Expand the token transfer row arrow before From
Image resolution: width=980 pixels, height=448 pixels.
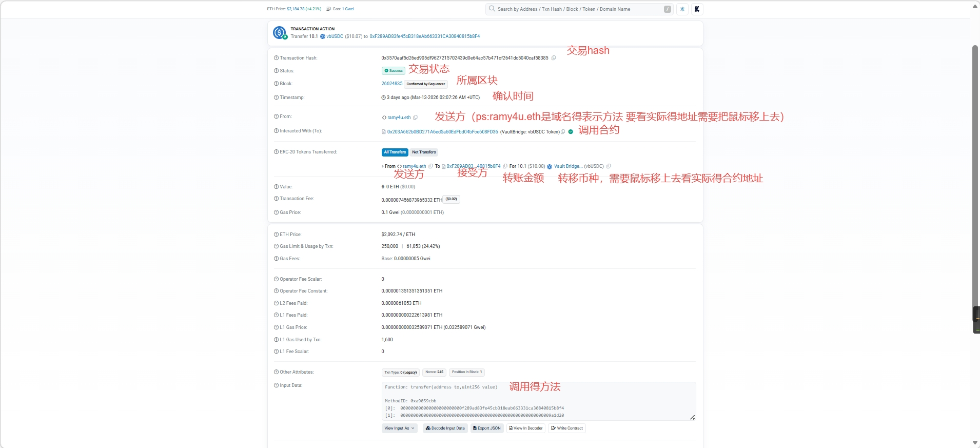click(383, 166)
